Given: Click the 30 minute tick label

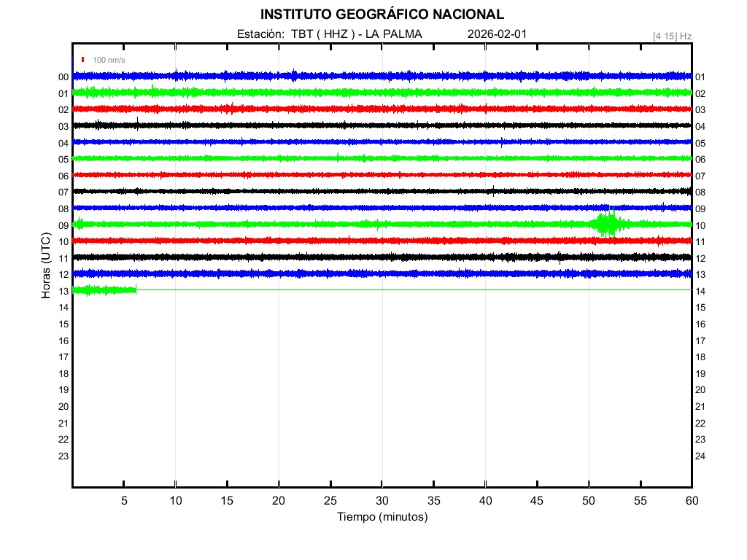Looking at the screenshot, I should pyautogui.click(x=382, y=500).
